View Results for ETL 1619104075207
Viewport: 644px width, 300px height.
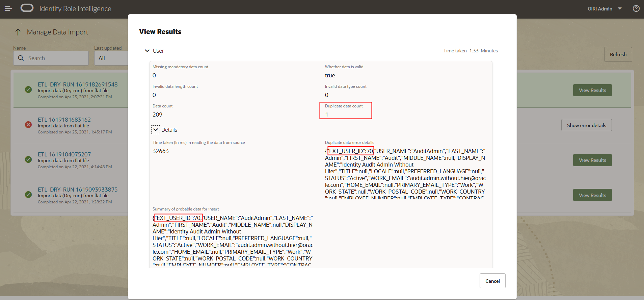pos(592,160)
